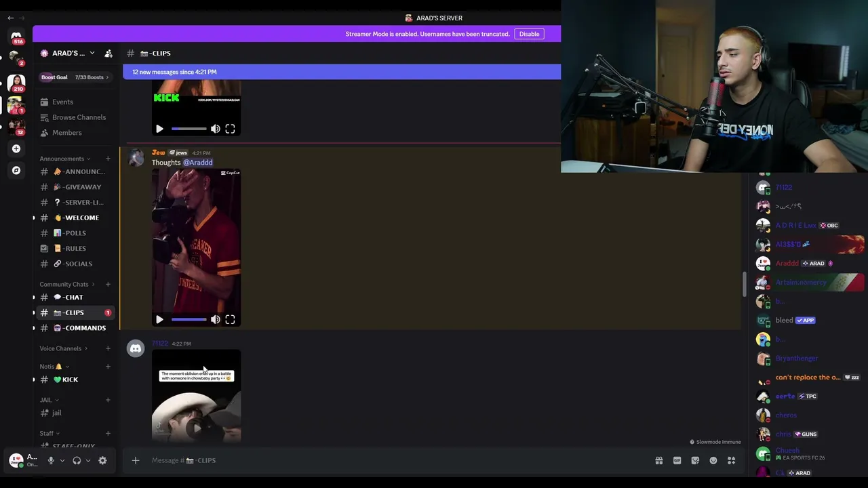Open the cowboy hat video thumbnail
The width and height of the screenshot is (868, 488).
point(196,396)
